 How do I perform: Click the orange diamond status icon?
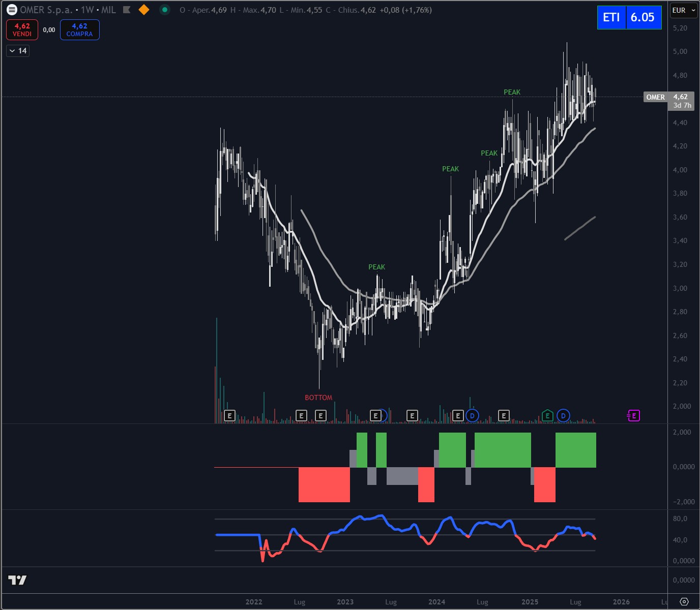[x=144, y=10]
